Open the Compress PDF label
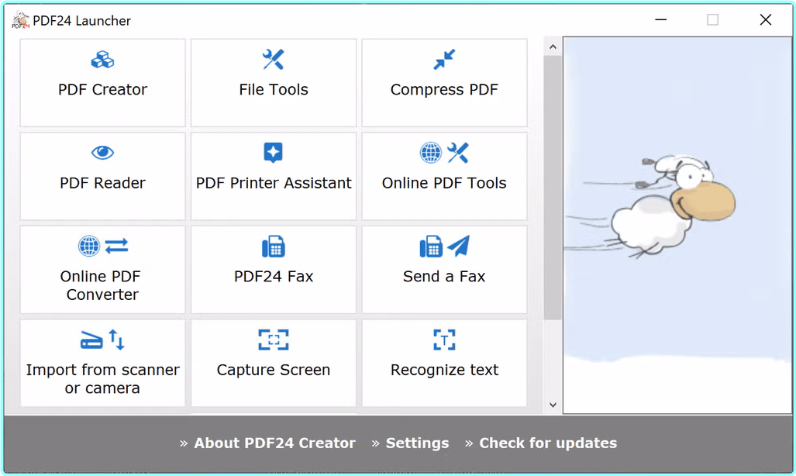796x476 pixels. click(x=444, y=90)
